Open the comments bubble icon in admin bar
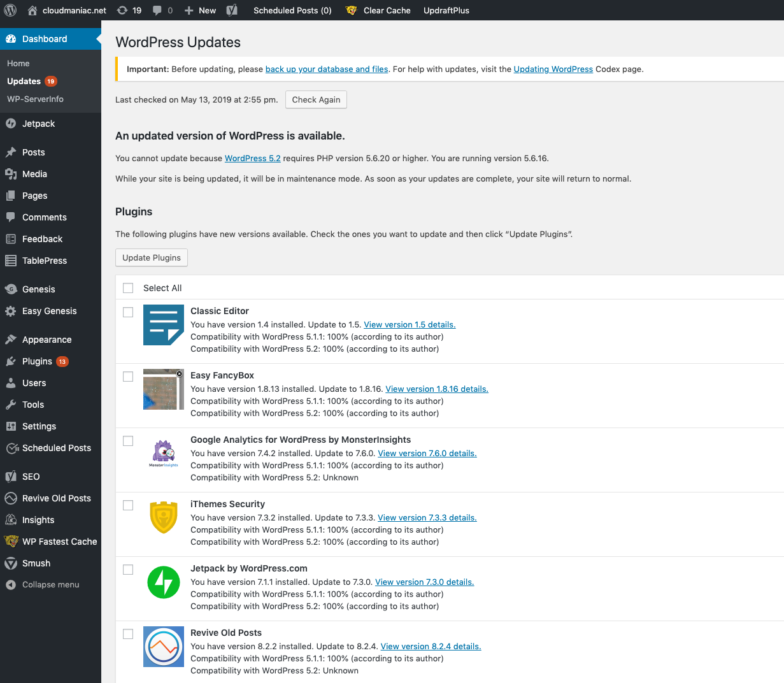The height and width of the screenshot is (683, 784). [157, 10]
